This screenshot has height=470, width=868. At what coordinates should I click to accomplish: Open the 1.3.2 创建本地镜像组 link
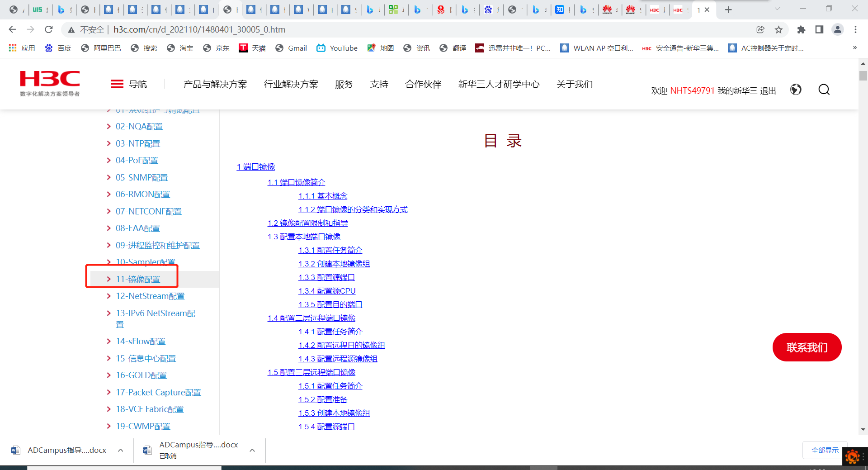[334, 264]
